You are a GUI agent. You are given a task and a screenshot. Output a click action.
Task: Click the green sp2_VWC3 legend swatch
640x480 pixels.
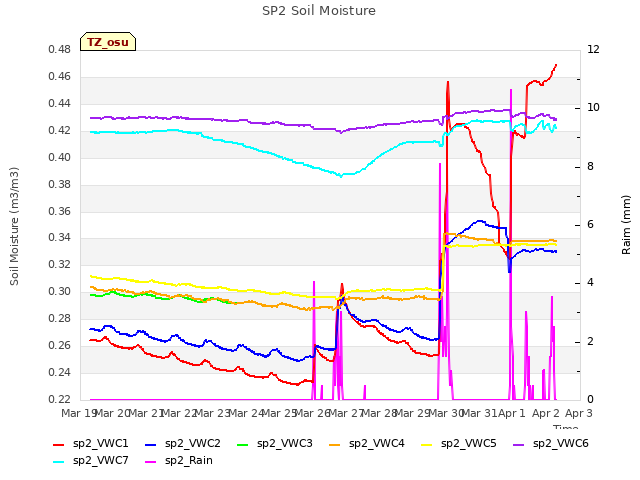pos(243,444)
